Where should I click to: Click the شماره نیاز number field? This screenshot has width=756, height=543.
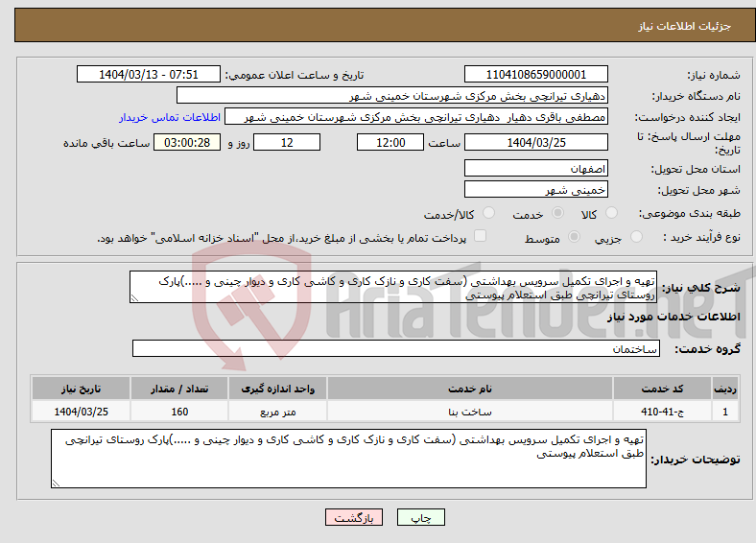[535, 74]
